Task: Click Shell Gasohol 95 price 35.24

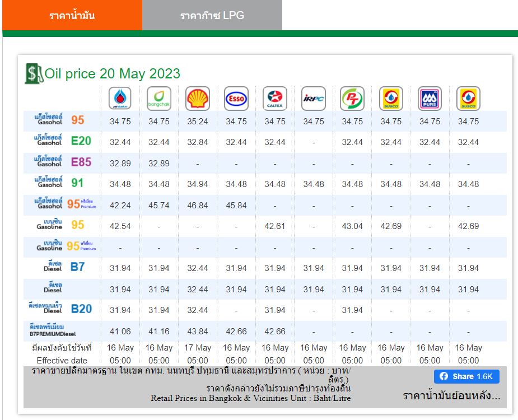Action: tap(198, 122)
